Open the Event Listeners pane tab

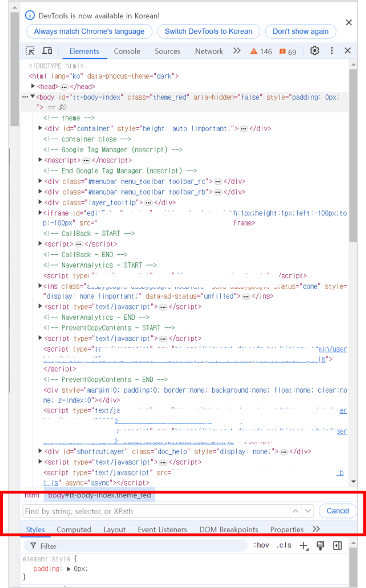pyautogui.click(x=162, y=530)
